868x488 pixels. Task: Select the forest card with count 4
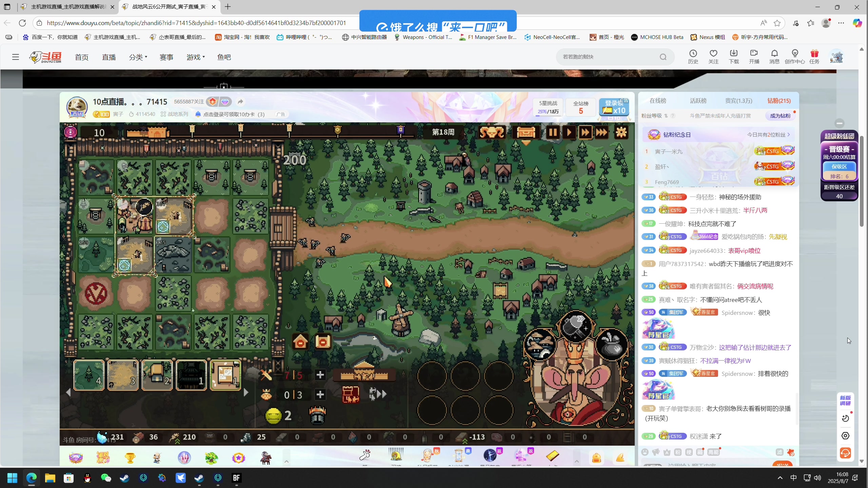89,375
